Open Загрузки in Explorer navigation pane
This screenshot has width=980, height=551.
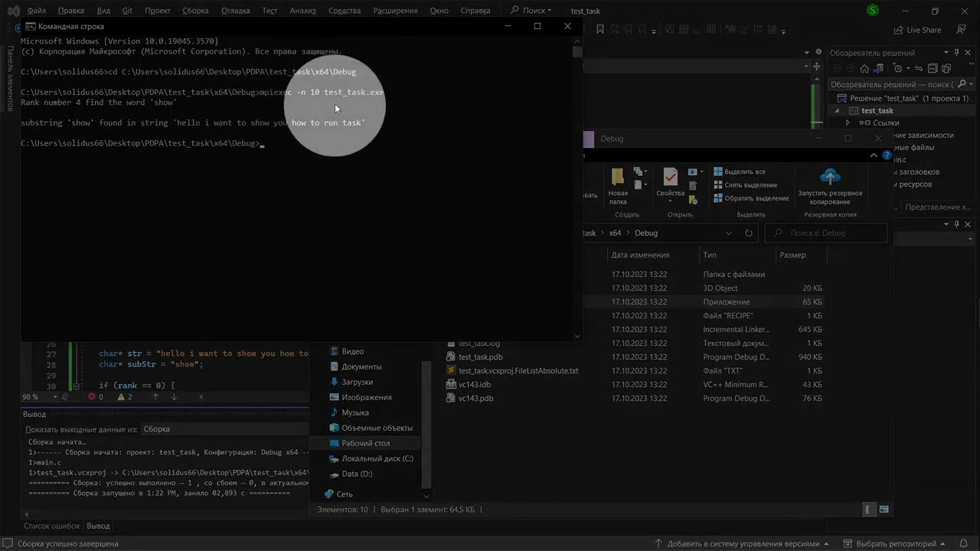357,382
